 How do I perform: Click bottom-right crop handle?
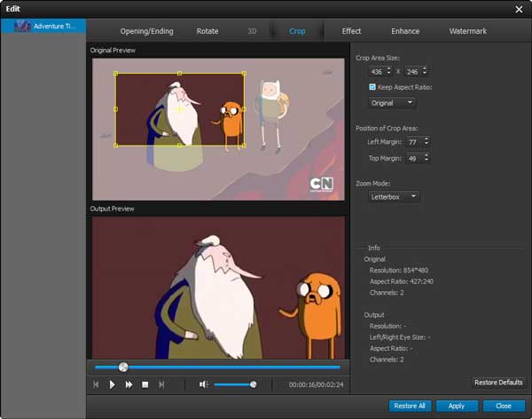(244, 146)
